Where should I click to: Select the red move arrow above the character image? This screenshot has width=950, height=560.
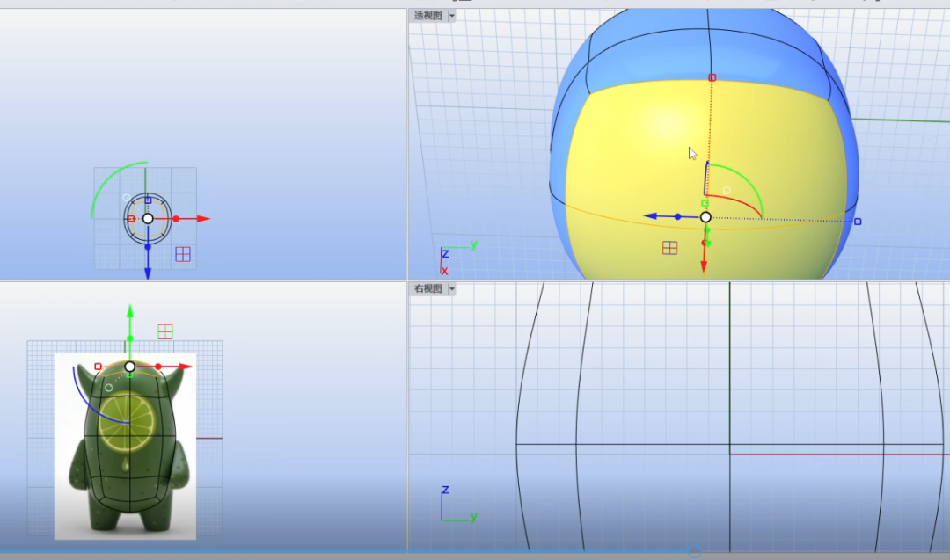click(186, 367)
